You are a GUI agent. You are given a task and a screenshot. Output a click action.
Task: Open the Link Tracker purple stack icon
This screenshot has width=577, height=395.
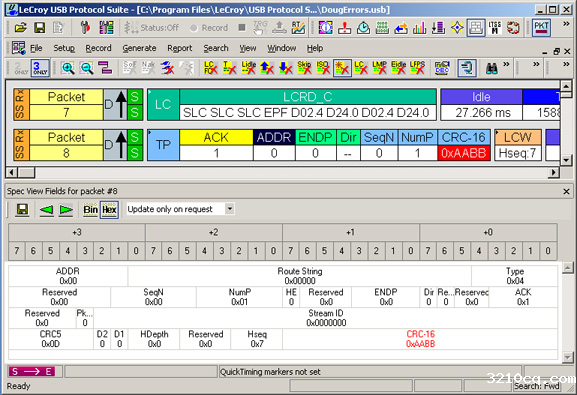[x=438, y=28]
